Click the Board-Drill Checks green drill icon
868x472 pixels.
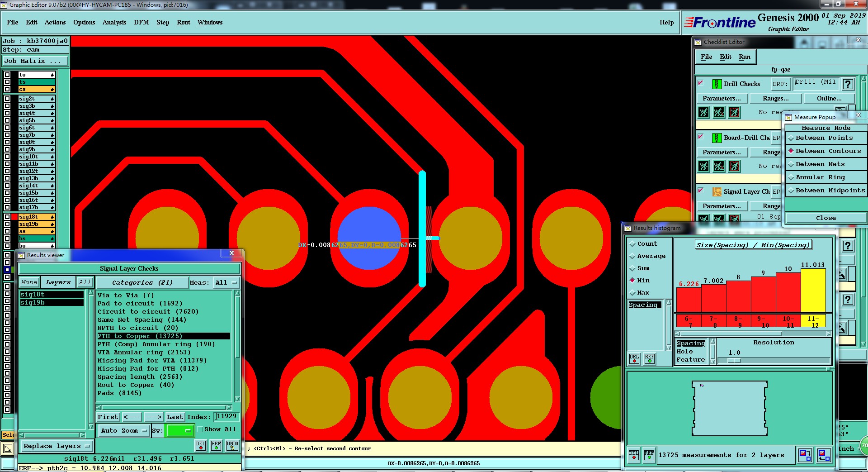point(717,138)
